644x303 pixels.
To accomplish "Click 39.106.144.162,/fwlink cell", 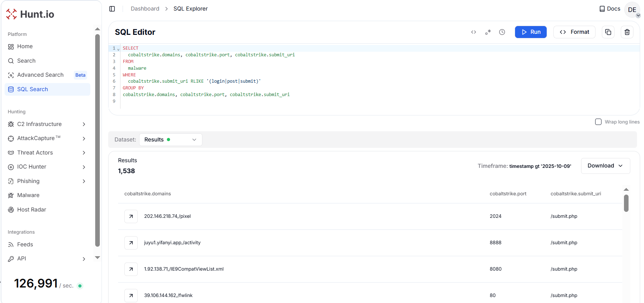I will pyautogui.click(x=168, y=296).
